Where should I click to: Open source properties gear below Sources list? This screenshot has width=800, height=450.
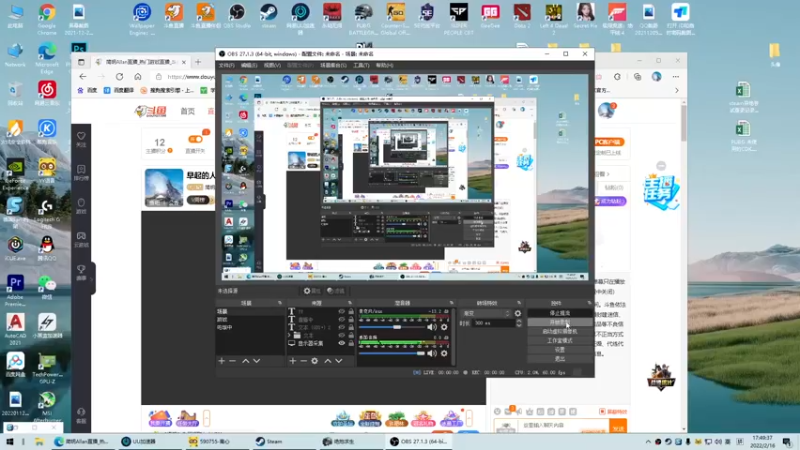(315, 361)
